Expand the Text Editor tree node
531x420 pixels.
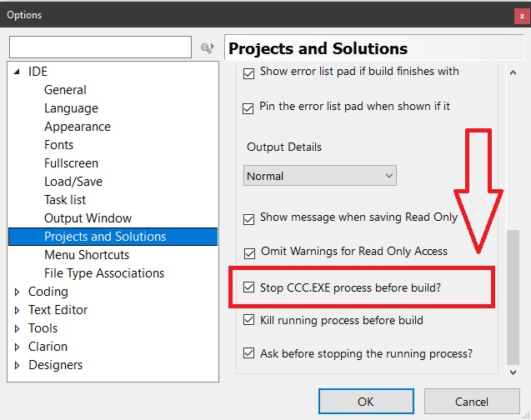pos(17,311)
